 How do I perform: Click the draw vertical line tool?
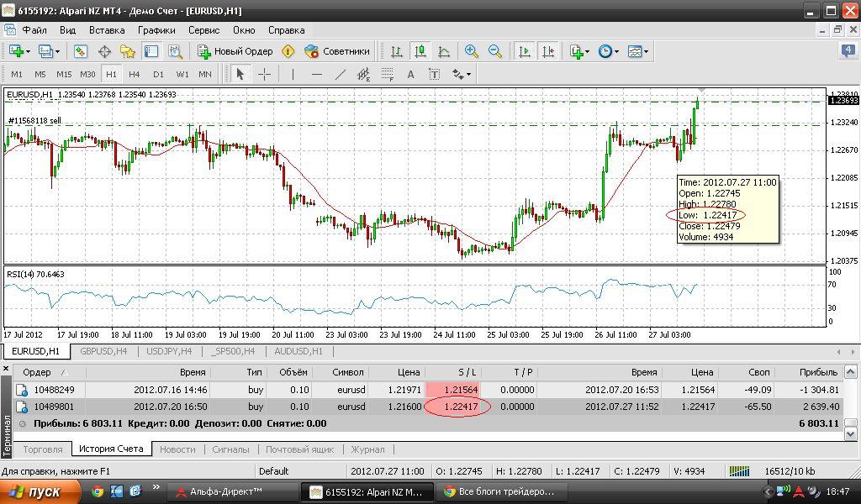point(293,74)
